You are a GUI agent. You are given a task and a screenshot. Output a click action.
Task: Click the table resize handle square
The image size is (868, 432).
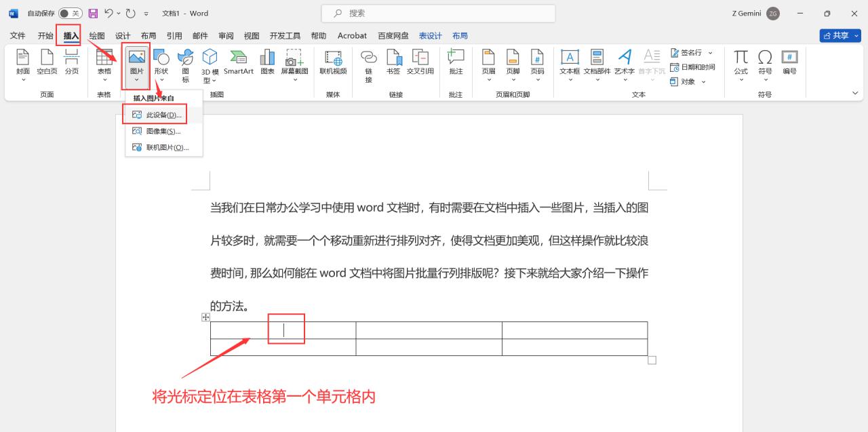coord(652,360)
